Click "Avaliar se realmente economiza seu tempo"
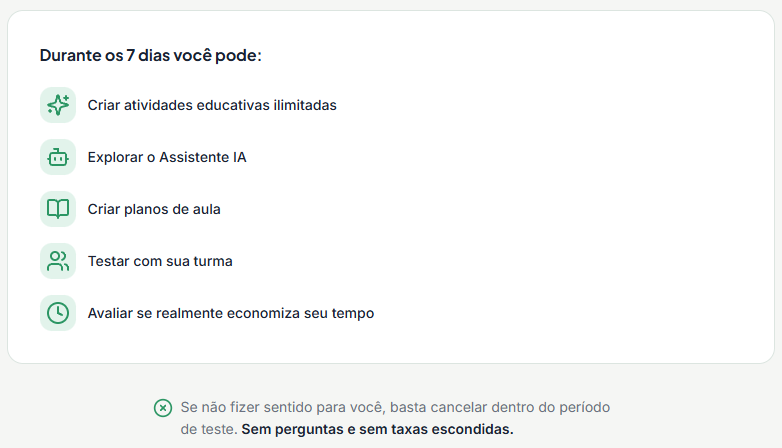 click(x=231, y=313)
